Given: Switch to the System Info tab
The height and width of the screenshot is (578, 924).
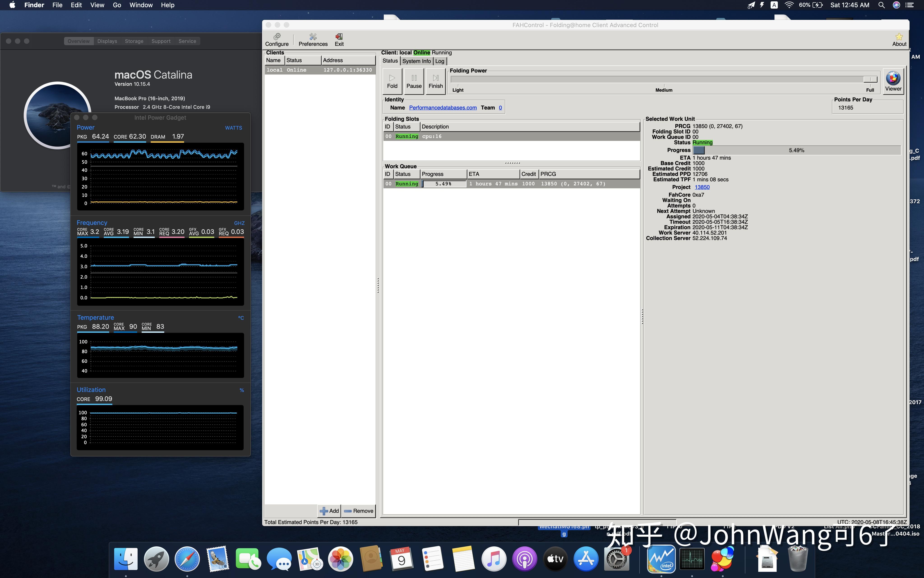Looking at the screenshot, I should [417, 61].
